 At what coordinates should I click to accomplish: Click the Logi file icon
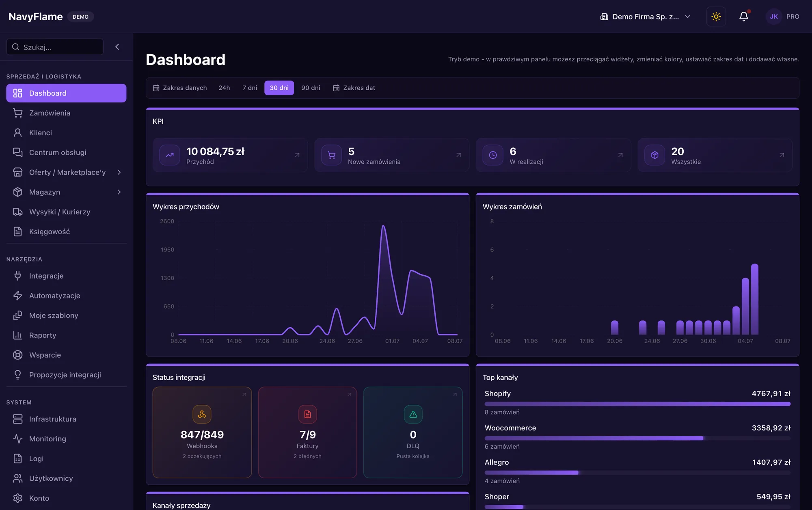[x=17, y=458]
